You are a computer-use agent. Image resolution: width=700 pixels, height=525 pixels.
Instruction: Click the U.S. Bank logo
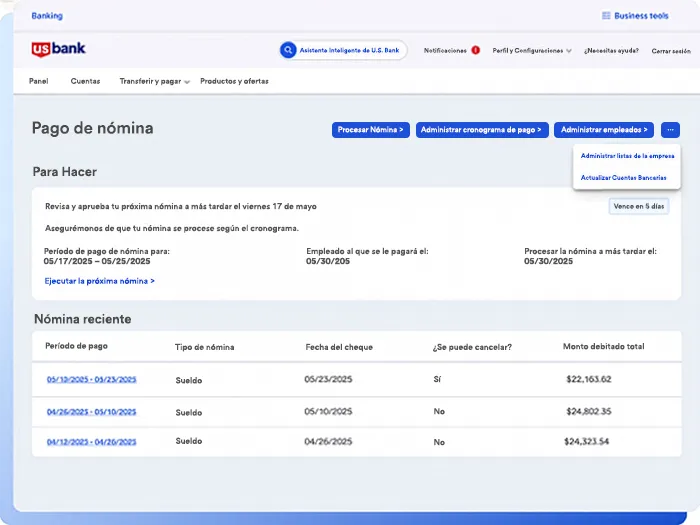[x=58, y=49]
